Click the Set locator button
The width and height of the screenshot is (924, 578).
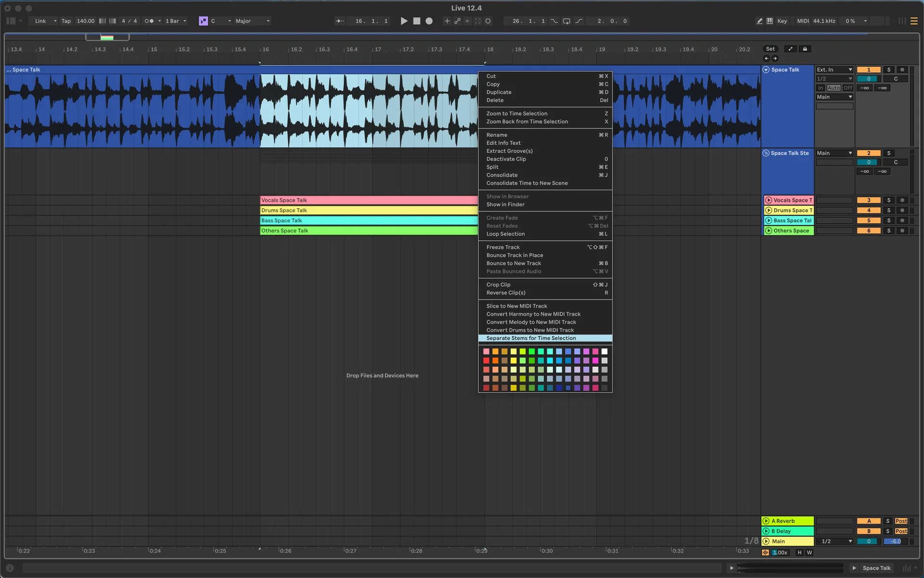(770, 49)
